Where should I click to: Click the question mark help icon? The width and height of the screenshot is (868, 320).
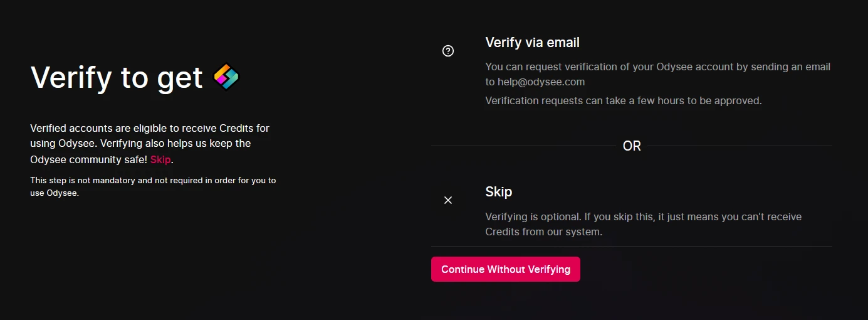[x=448, y=51]
